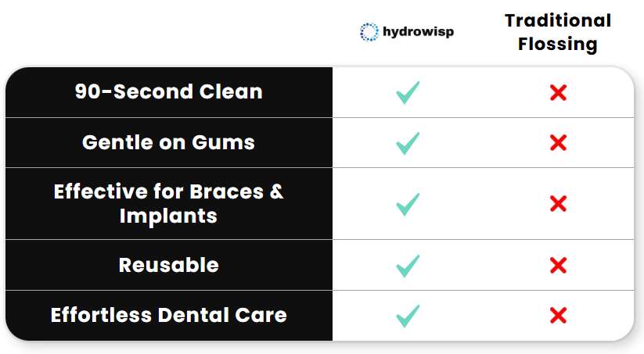Image resolution: width=644 pixels, height=354 pixels.
Task: Click the Gentle on Gums feature label
Action: tap(168, 143)
